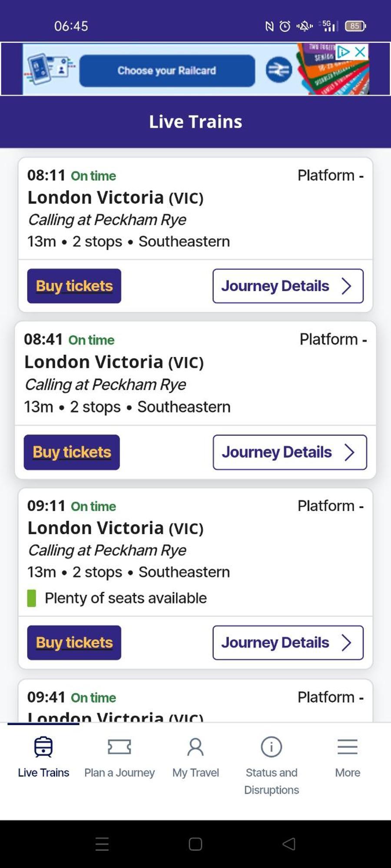The width and height of the screenshot is (391, 868).
Task: Tap Android back navigation triangle
Action: (x=289, y=844)
